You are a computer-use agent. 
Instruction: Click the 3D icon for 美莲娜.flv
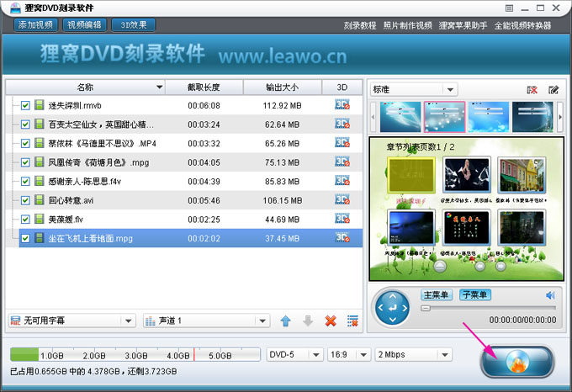tap(342, 219)
